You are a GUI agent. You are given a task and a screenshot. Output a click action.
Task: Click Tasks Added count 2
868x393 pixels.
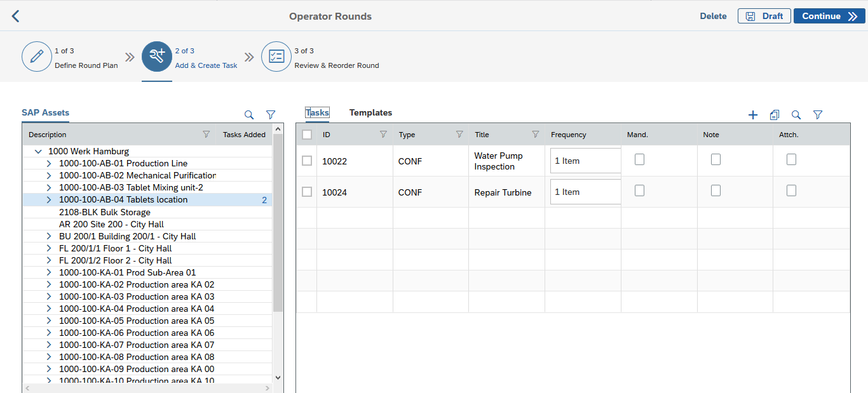[x=264, y=200]
